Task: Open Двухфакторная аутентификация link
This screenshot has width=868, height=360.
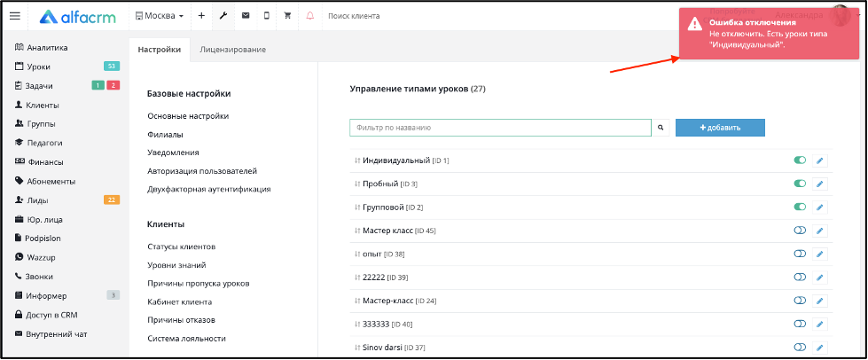Action: click(x=209, y=189)
